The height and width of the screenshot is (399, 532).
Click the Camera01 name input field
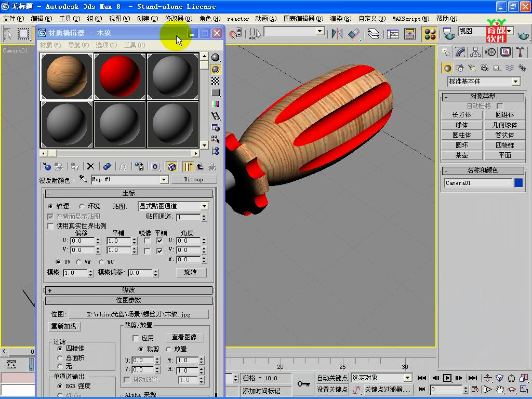478,183
